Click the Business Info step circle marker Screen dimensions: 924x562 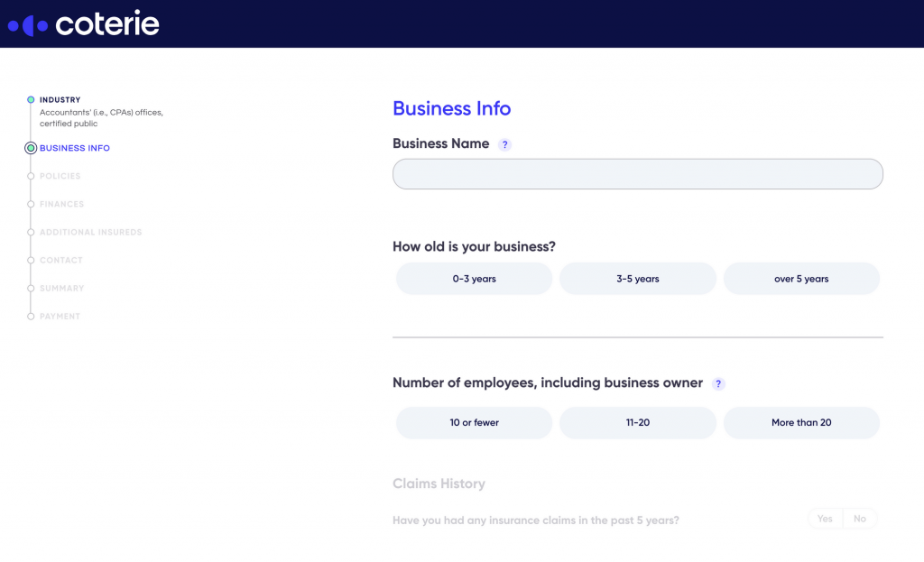click(31, 148)
